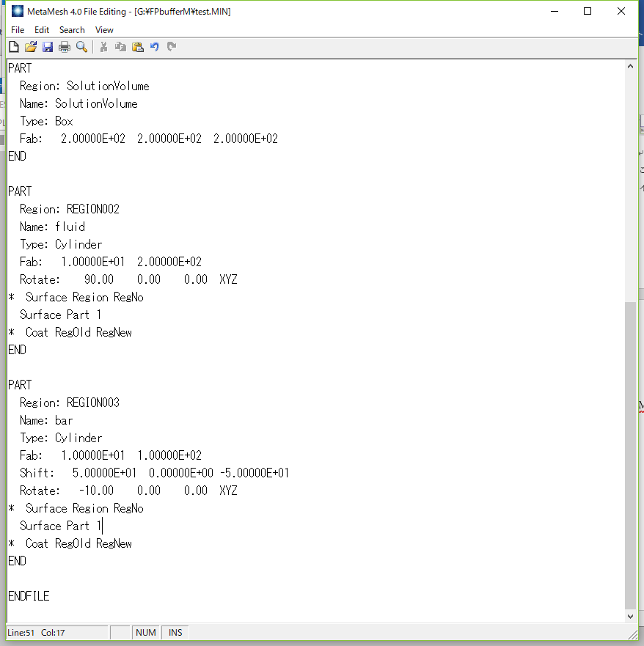Undo the last edit with undo arrow
Screen dimensions: 644x646
[x=155, y=47]
